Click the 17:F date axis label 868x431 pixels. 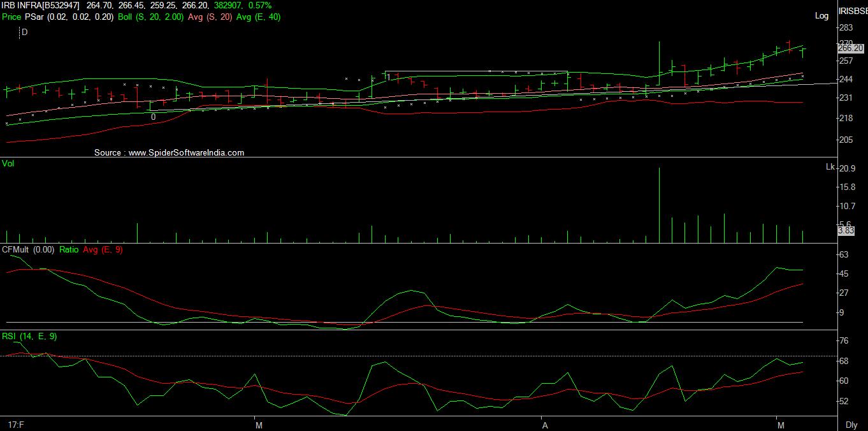pos(15,424)
